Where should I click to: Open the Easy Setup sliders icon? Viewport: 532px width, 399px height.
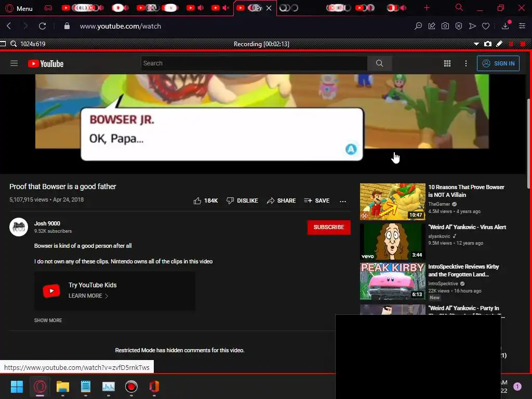tap(522, 26)
